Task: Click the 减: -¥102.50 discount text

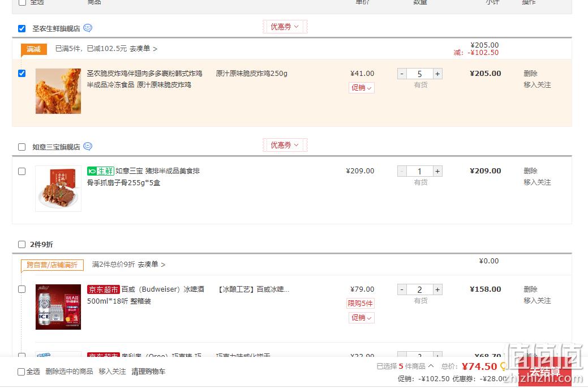Action: tap(477, 53)
